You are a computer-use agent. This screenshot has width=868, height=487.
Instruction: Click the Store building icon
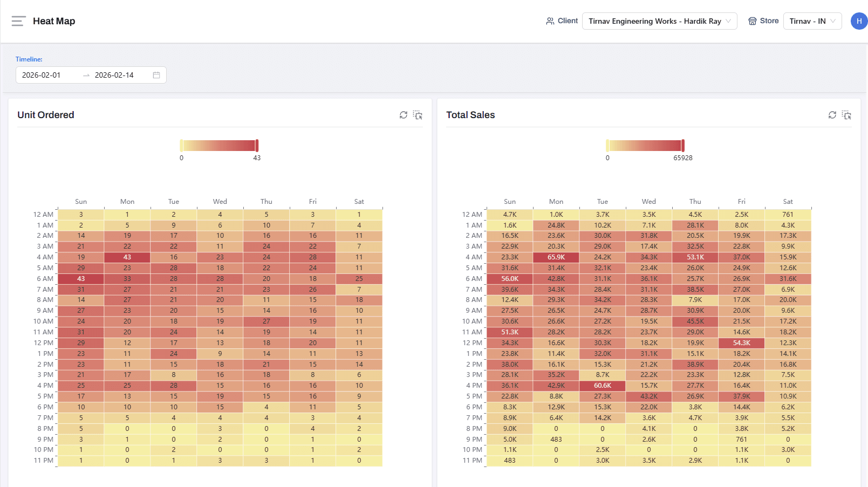pyautogui.click(x=753, y=20)
